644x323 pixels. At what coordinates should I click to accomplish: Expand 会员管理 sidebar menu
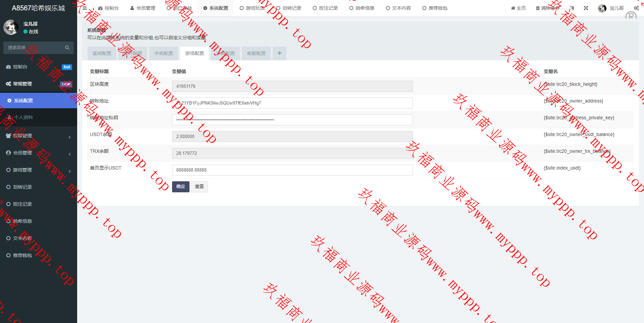tap(39, 153)
